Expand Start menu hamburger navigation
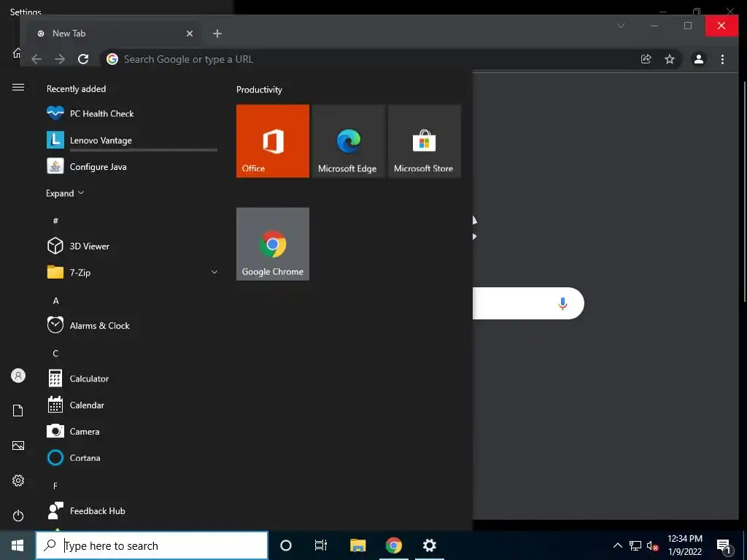This screenshot has width=747, height=560. coord(18,87)
